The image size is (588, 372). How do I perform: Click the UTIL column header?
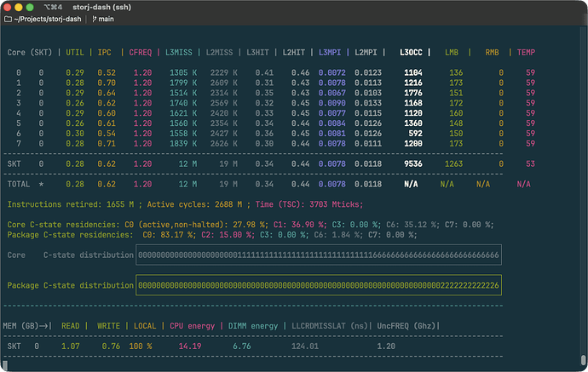77,52
